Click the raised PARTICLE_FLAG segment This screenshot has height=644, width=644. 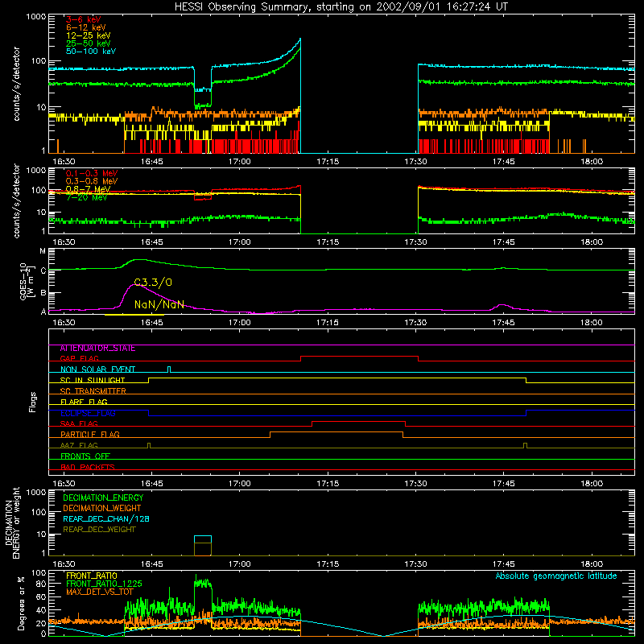pos(336,432)
